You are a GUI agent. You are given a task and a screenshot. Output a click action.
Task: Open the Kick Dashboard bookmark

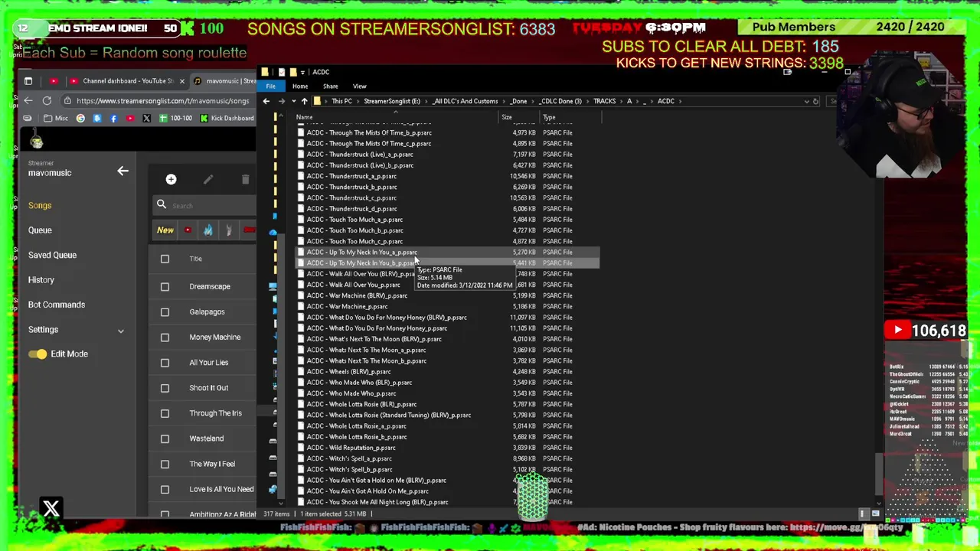[x=227, y=118]
